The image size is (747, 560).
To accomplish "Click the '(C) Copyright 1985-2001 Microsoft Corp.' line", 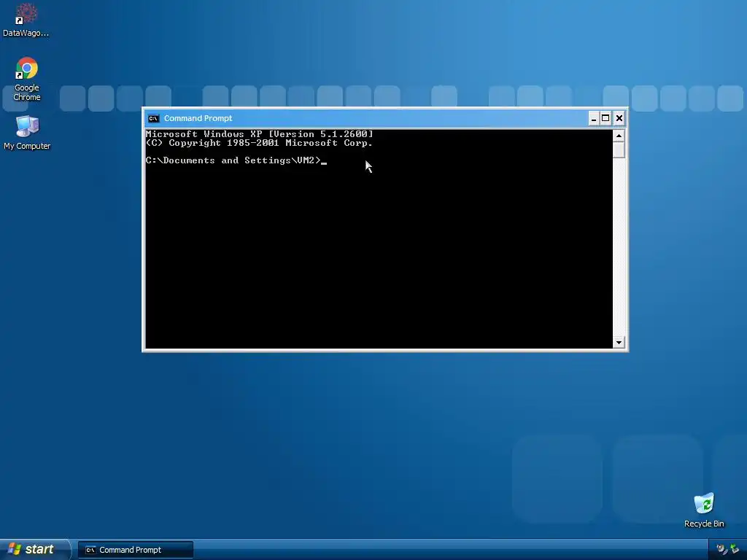I will click(x=259, y=143).
